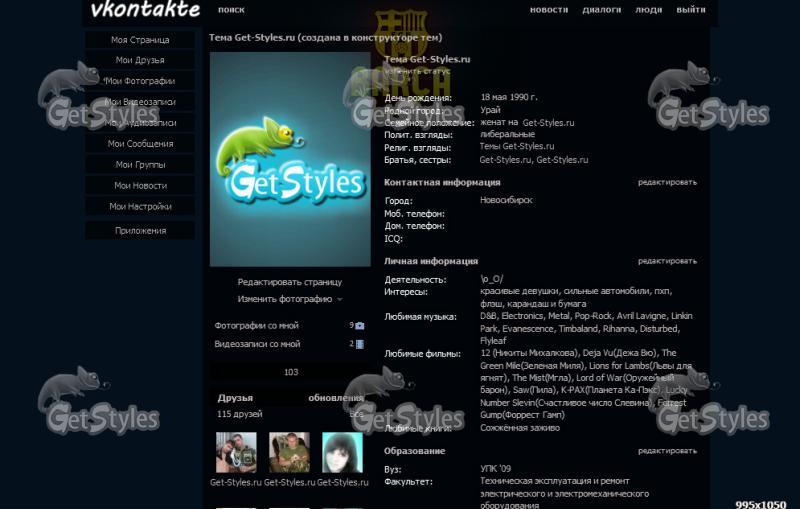
Task: Open the first friend's avatar thumbnail
Action: tap(236, 452)
